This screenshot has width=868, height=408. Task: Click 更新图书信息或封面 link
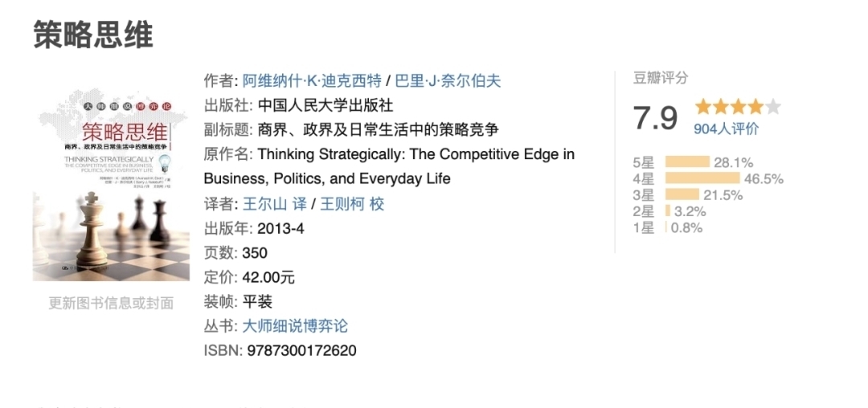(x=111, y=303)
